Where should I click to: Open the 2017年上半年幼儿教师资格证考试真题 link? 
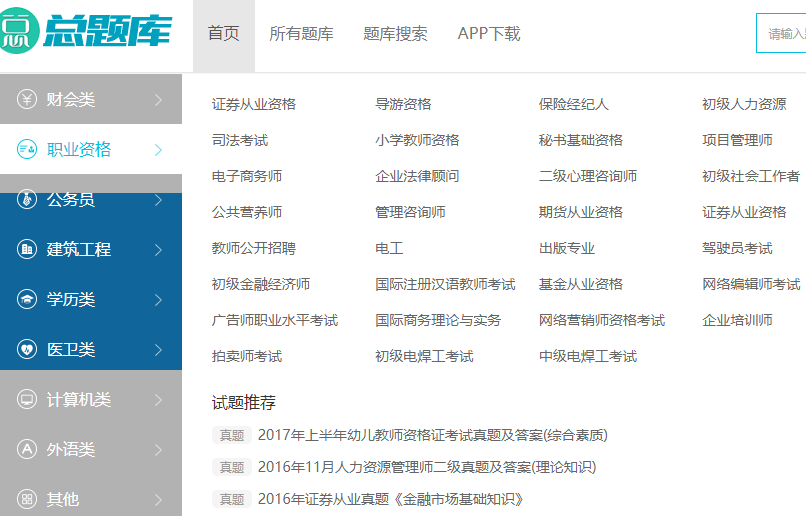[x=433, y=435]
